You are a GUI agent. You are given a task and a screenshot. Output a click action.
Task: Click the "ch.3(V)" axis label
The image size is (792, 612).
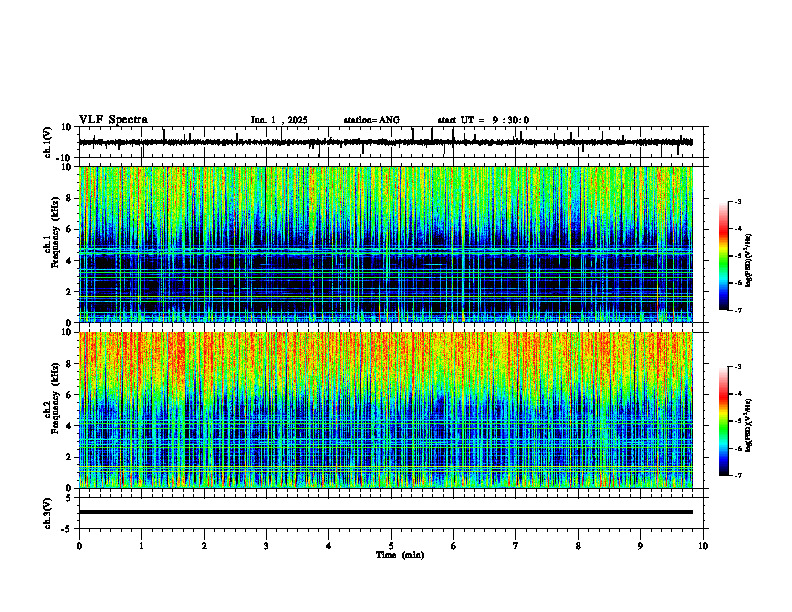(x=48, y=513)
